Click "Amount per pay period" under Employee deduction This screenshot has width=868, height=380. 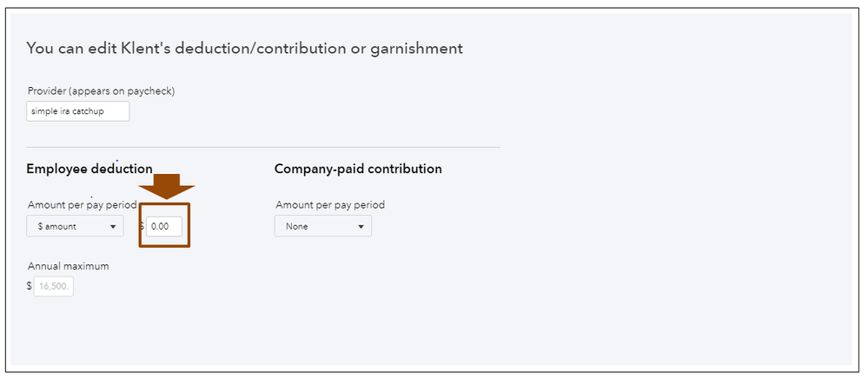pos(82,205)
